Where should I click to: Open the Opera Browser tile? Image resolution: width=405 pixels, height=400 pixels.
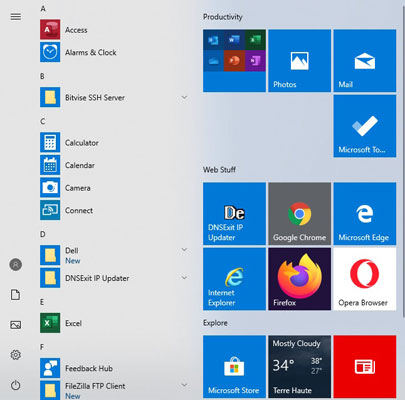365,279
